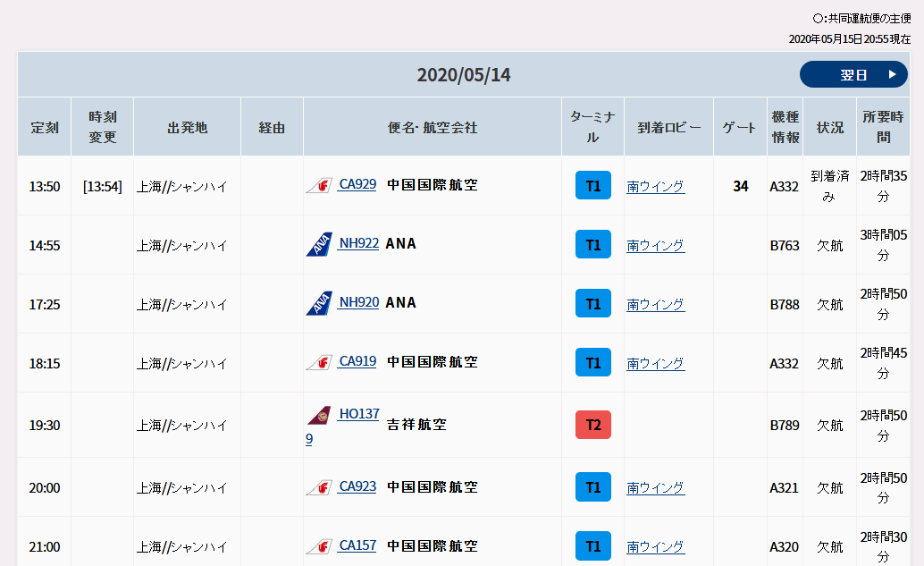Click T1 terminal badge in NH922 row
The image size is (924, 566).
593,245
